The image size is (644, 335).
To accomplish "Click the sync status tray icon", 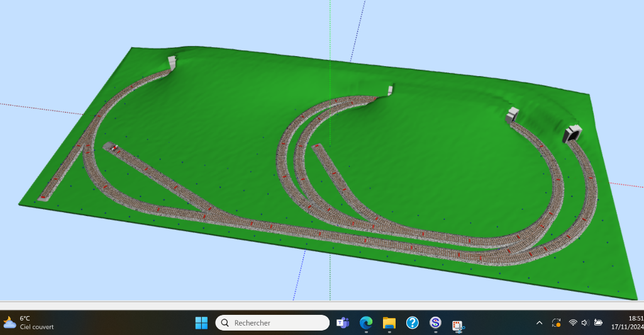I will coord(556,322).
